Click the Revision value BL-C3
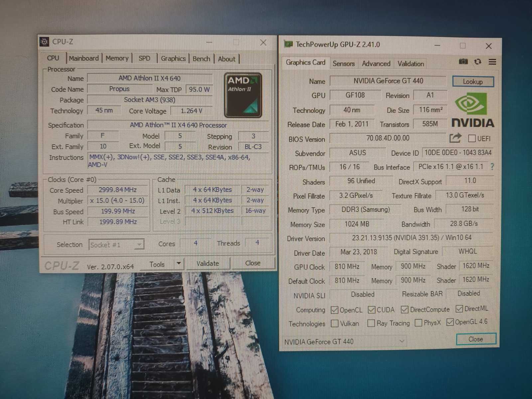This screenshot has width=532, height=399. (253, 147)
